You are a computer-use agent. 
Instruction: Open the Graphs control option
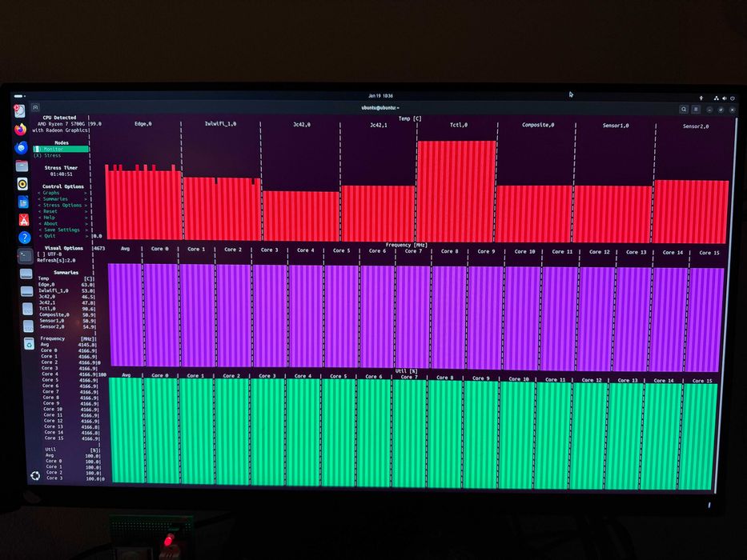click(x=62, y=193)
